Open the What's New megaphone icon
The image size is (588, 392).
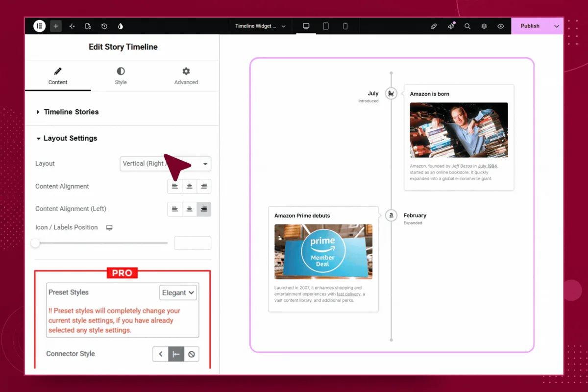point(451,26)
